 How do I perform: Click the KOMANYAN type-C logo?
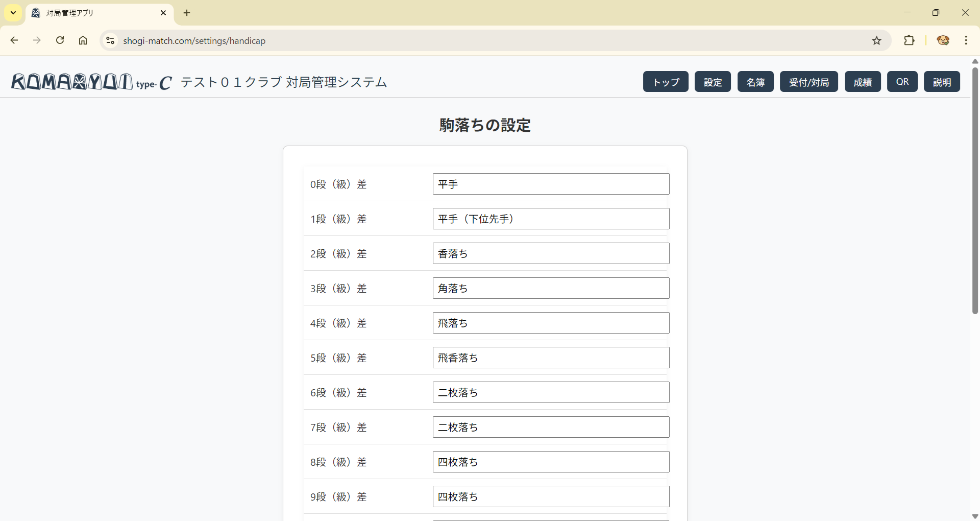[x=92, y=82]
